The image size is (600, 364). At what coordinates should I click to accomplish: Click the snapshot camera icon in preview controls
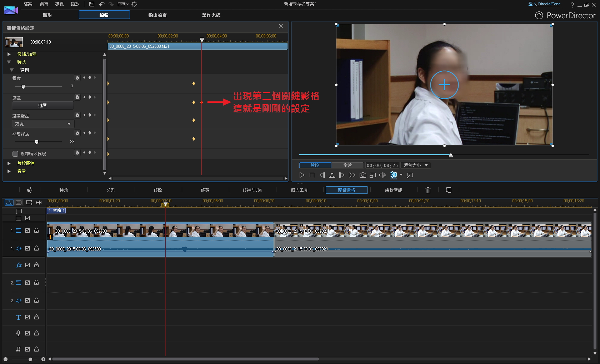pyautogui.click(x=362, y=175)
